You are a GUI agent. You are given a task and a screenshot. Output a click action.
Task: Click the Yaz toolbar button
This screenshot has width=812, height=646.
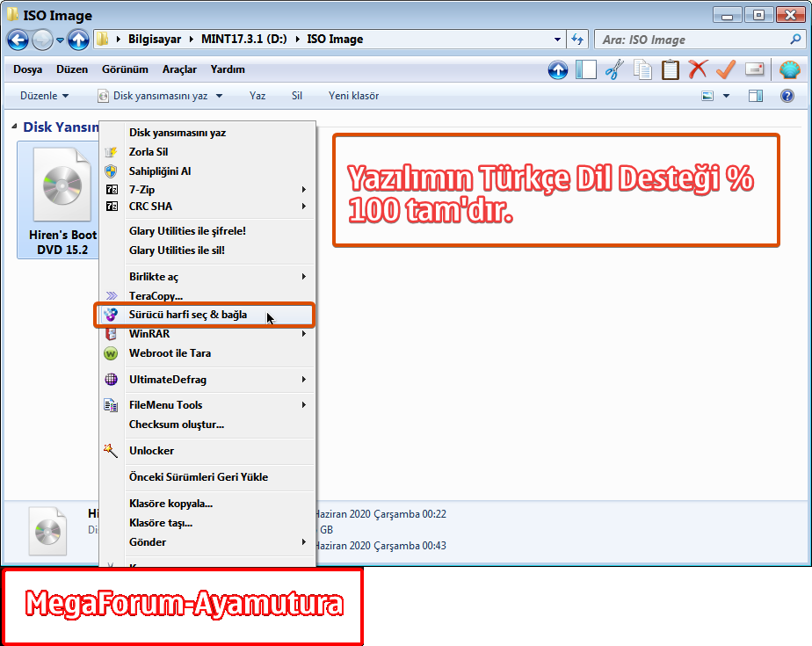257,96
